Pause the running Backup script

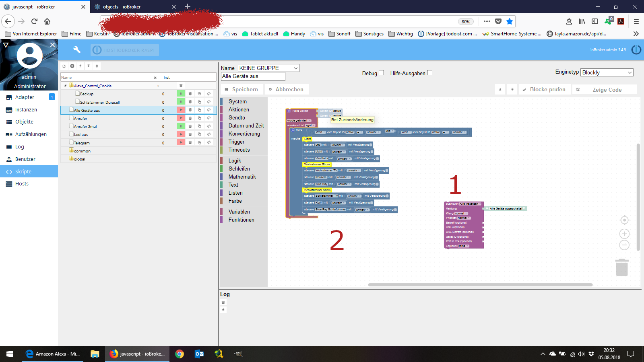click(x=181, y=94)
